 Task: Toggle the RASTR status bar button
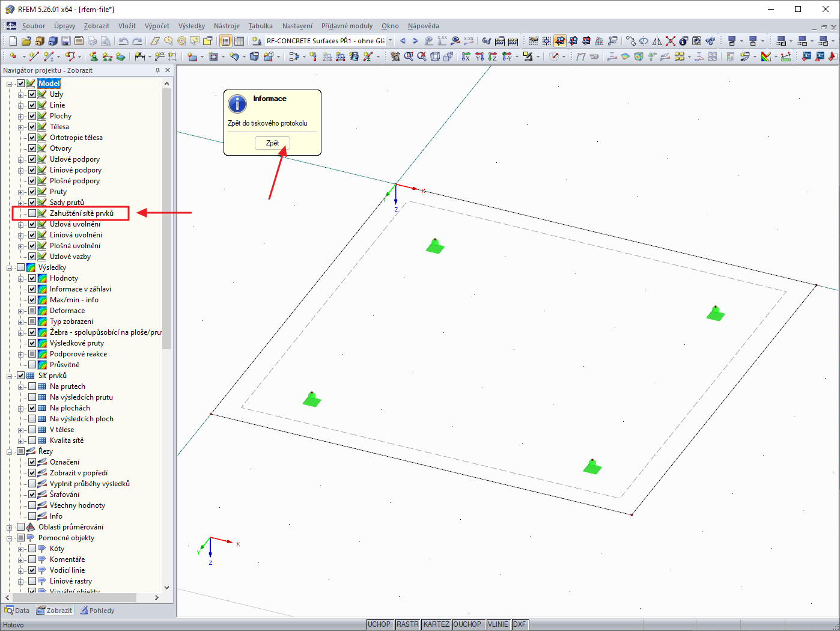(407, 624)
